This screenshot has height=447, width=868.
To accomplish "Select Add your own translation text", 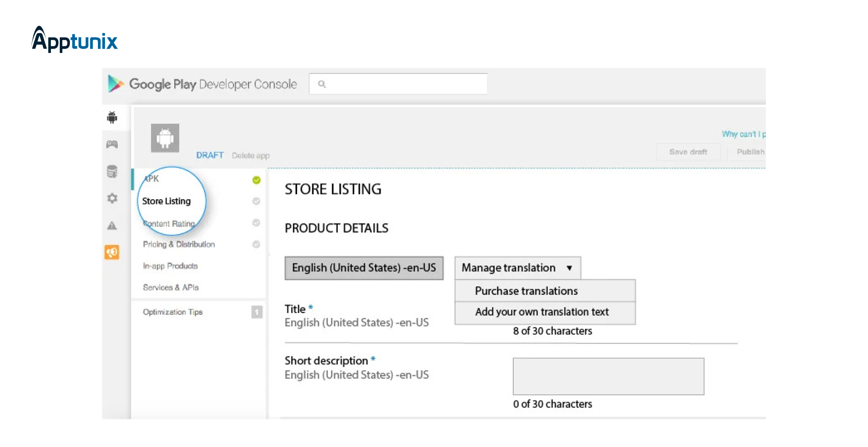I will pyautogui.click(x=542, y=312).
